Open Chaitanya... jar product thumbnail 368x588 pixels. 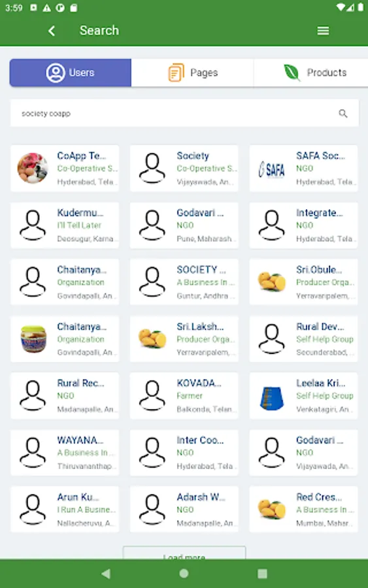click(33, 338)
